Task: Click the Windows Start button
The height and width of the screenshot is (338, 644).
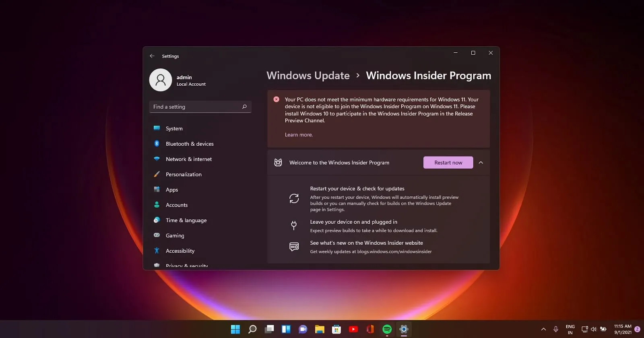Action: click(235, 329)
